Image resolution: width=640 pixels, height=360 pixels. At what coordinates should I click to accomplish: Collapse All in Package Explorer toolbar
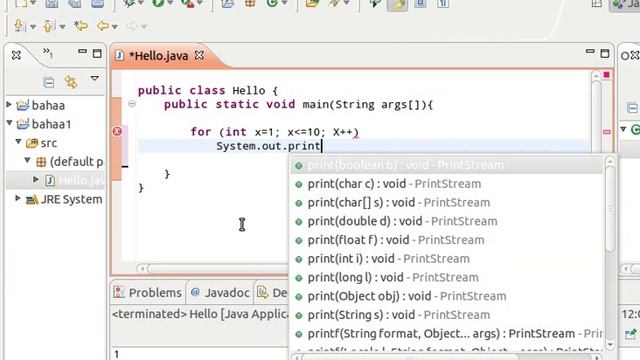tap(49, 82)
